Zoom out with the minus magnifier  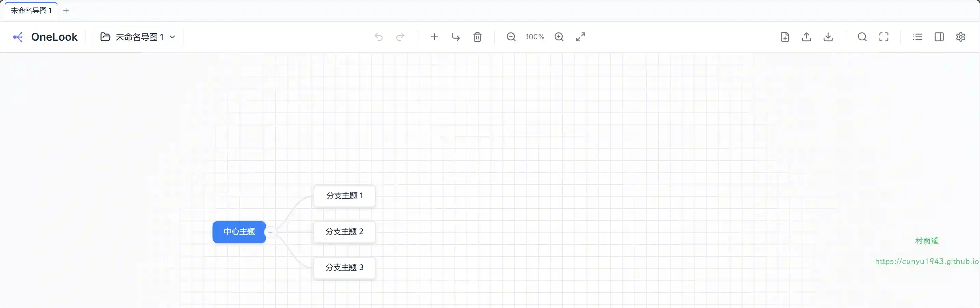pos(511,37)
